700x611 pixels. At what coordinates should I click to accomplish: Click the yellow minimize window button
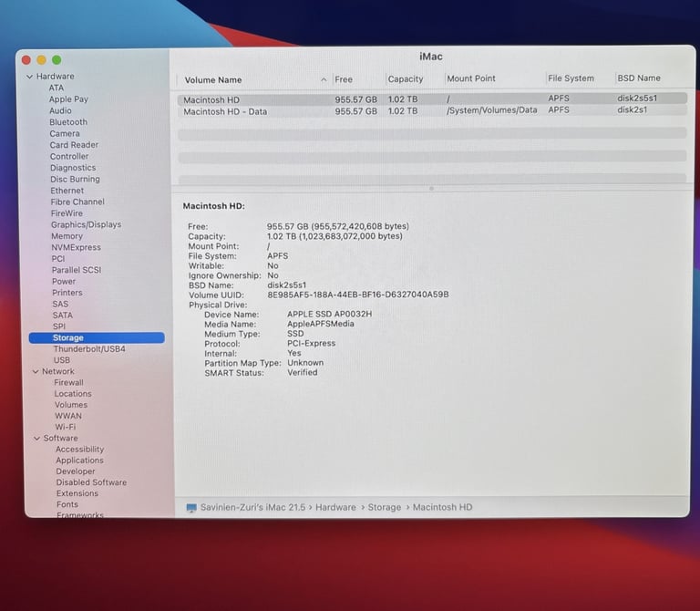click(x=42, y=60)
